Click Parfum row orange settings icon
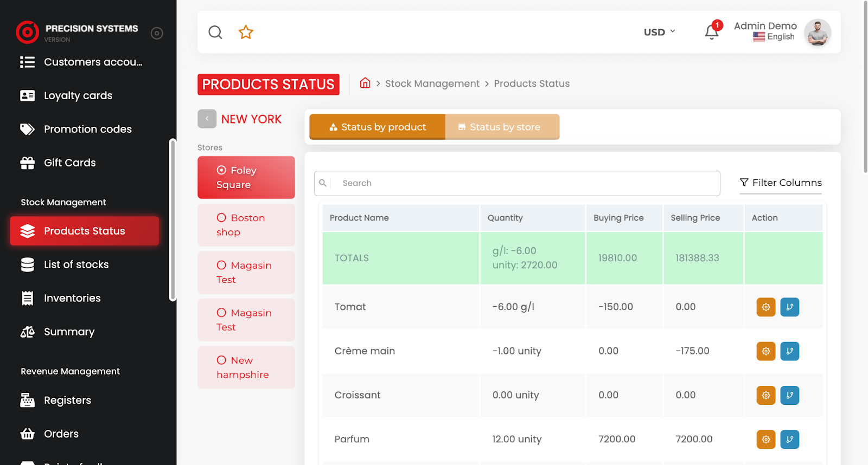The image size is (868, 465). tap(766, 440)
